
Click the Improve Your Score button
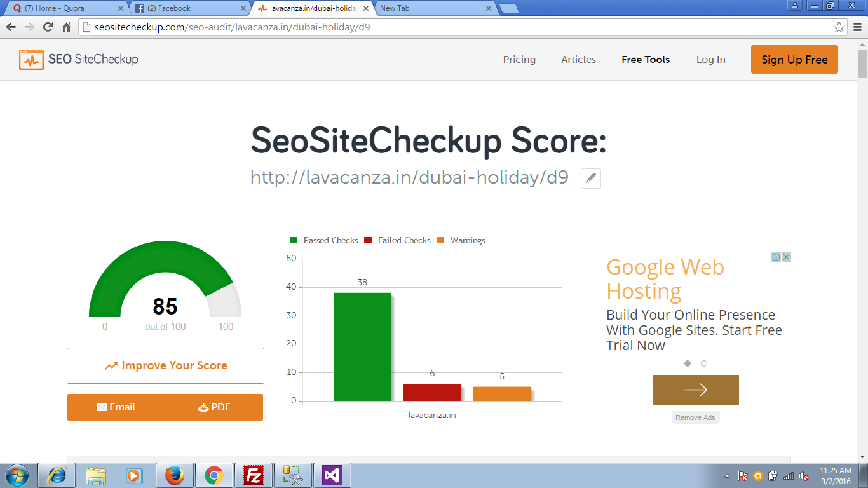point(165,365)
